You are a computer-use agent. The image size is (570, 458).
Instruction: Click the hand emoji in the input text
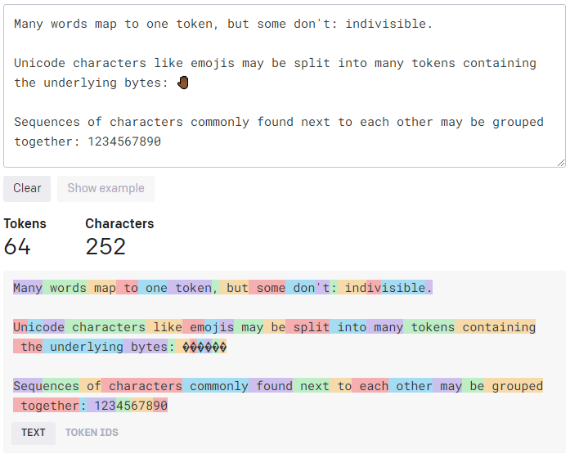183,83
